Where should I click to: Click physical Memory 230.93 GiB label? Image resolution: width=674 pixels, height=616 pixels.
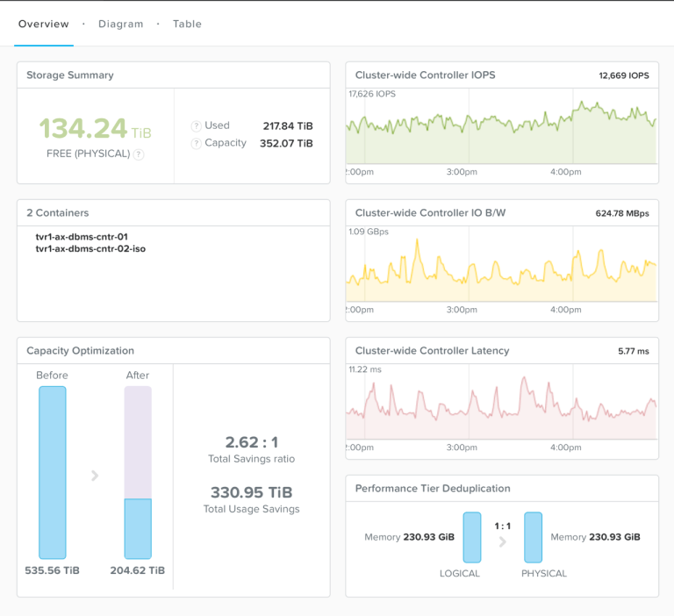pyautogui.click(x=595, y=537)
